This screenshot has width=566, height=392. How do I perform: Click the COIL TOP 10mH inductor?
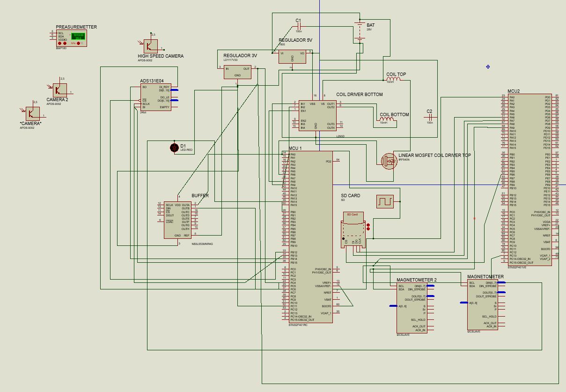[393, 78]
